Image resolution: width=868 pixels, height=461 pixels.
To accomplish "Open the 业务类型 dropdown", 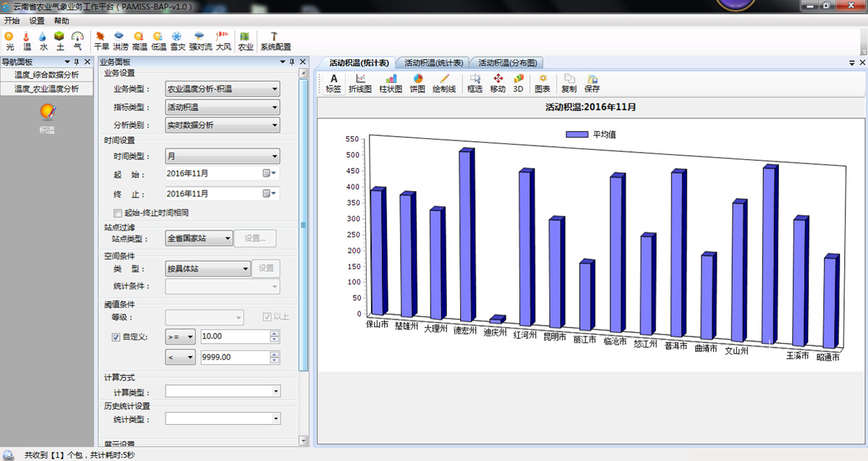I will click(223, 89).
